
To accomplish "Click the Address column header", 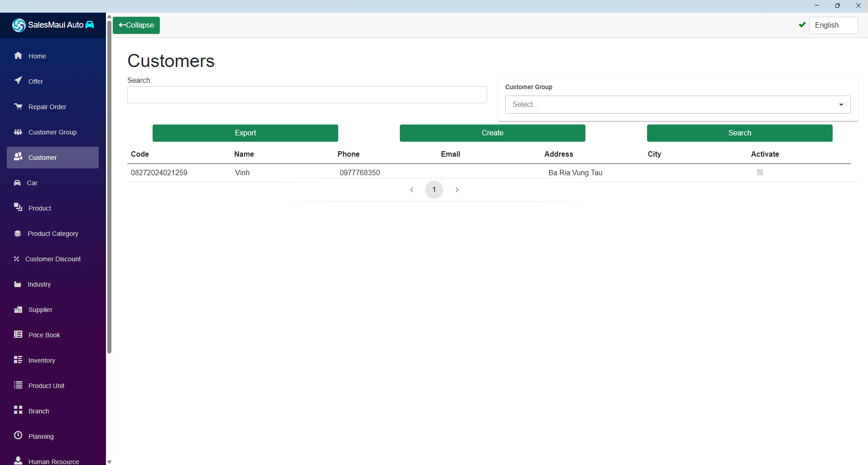I will click(x=559, y=154).
